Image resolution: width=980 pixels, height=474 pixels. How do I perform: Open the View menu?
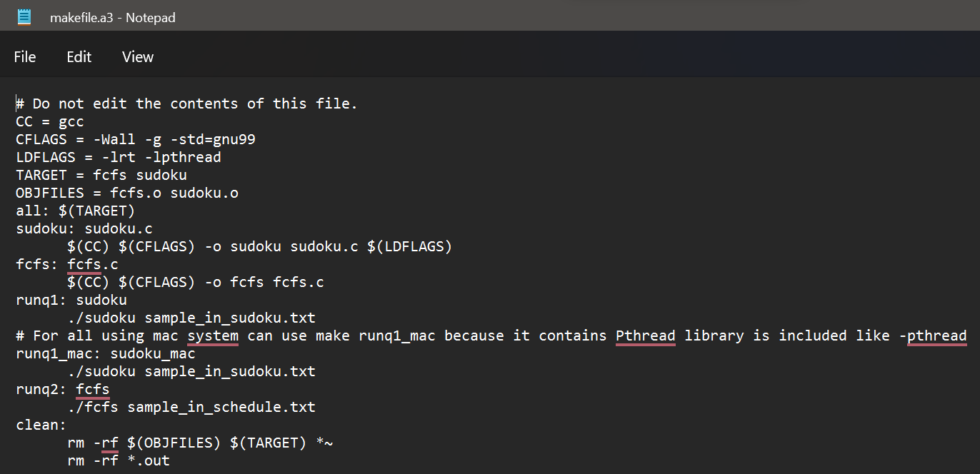[x=137, y=56]
